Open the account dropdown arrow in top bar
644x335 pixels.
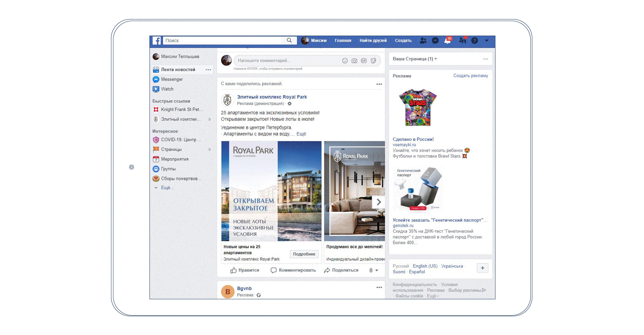(486, 41)
